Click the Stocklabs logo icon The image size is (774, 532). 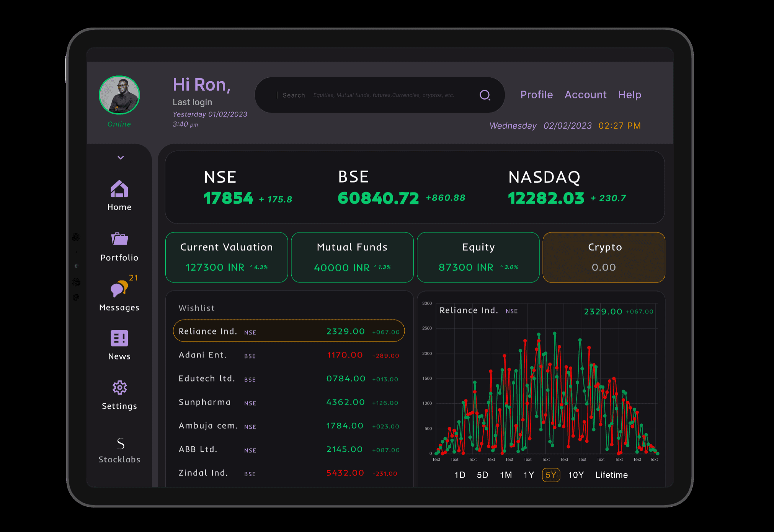pos(120,444)
